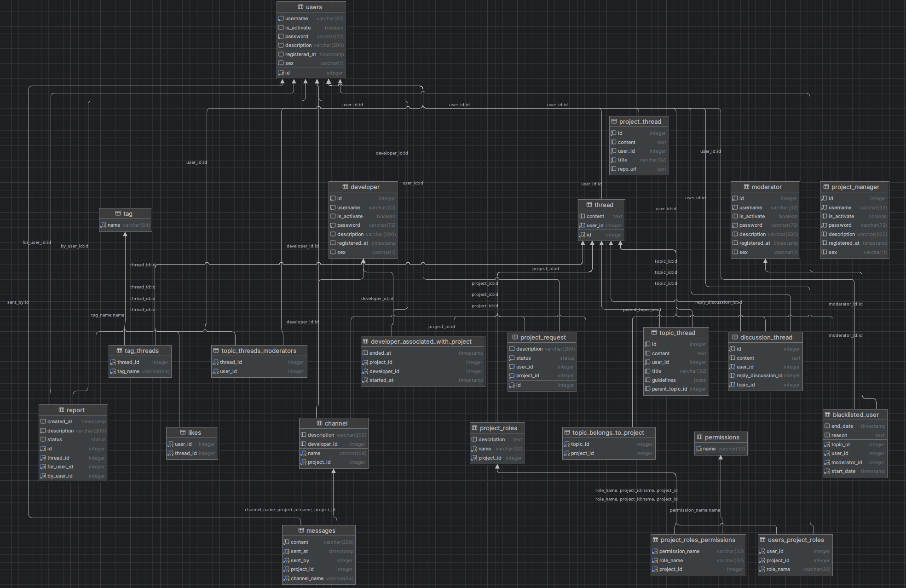Screen dimensions: 906x588
Task: Select the project_thread table header
Action: [x=639, y=121]
